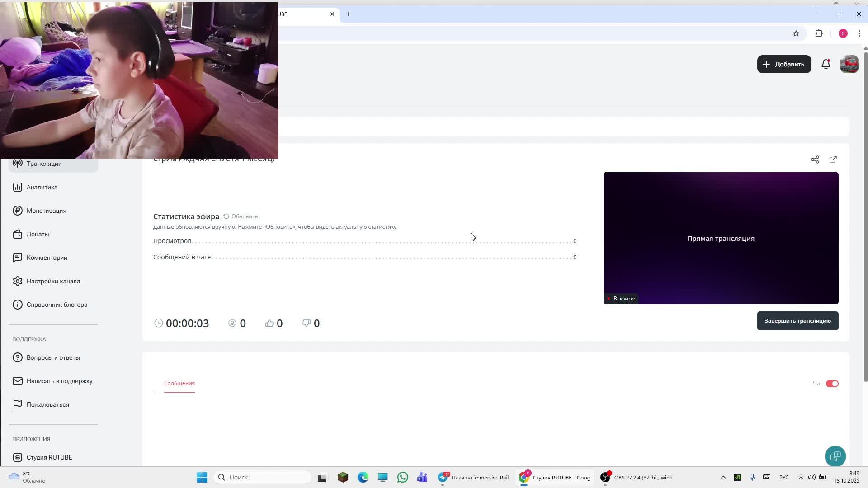This screenshot has width=868, height=488.
Task: Open OBS from the Windows taskbar
Action: pyautogui.click(x=637, y=477)
